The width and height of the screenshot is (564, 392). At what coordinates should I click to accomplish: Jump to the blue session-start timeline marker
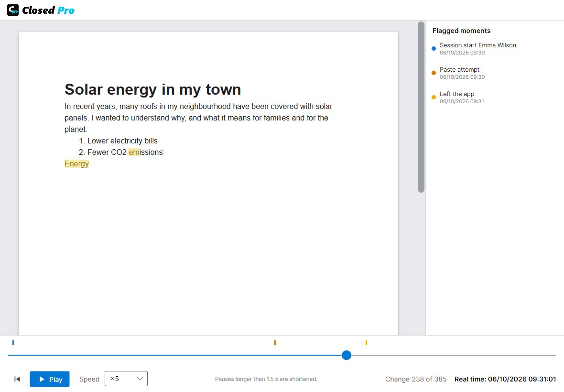click(x=13, y=343)
